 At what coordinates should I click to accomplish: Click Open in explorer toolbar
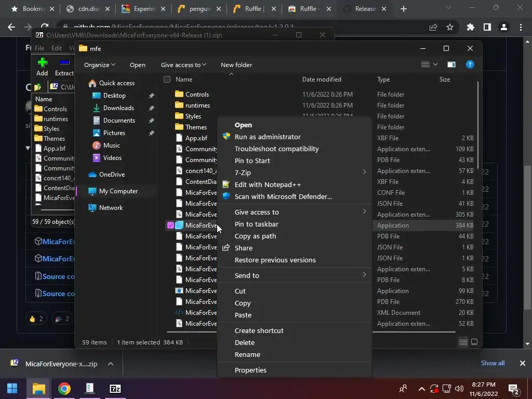tap(137, 65)
